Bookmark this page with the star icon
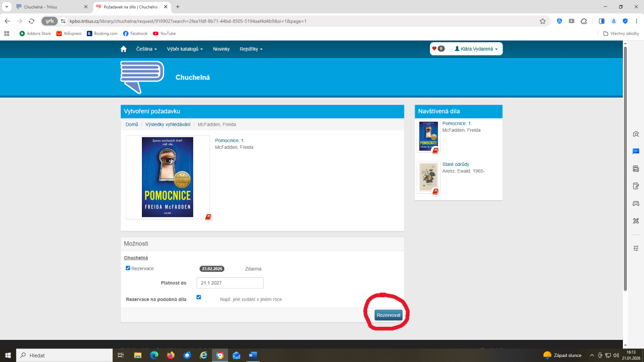The height and width of the screenshot is (362, 644). click(542, 21)
